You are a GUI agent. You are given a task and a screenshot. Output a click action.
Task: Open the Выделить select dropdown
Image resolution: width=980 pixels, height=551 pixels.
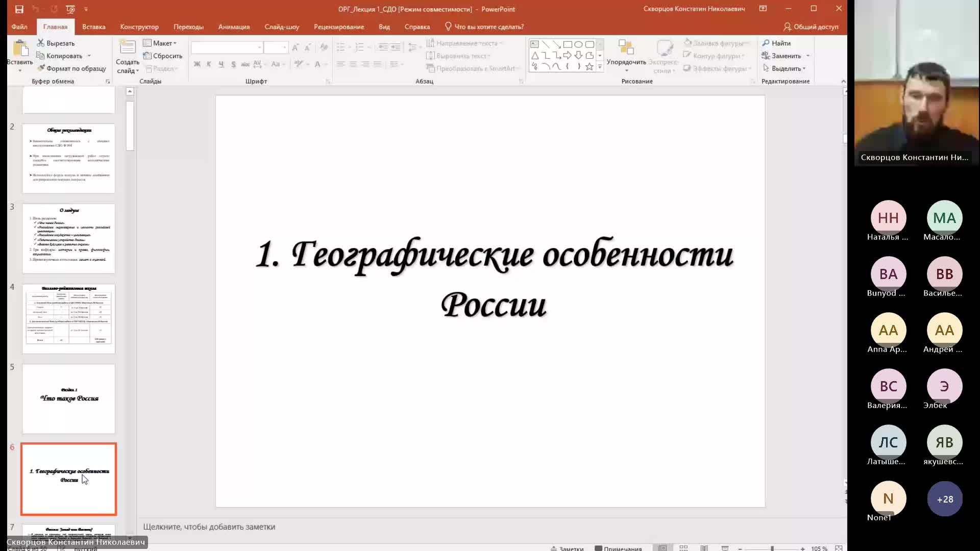click(784, 68)
